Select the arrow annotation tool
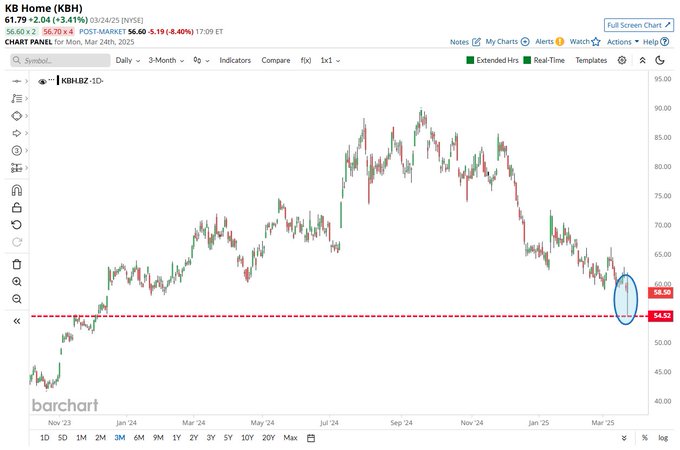Image resolution: width=680 pixels, height=450 pixels. 16,133
